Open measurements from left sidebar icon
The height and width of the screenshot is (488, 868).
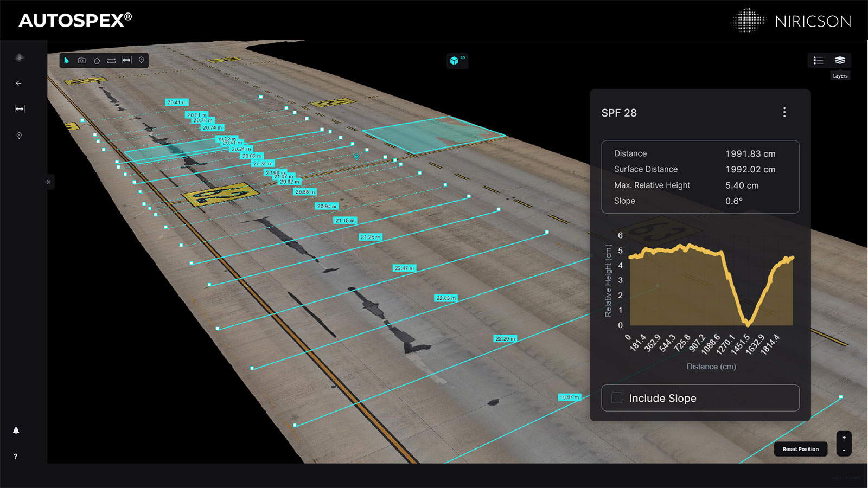pos(20,109)
